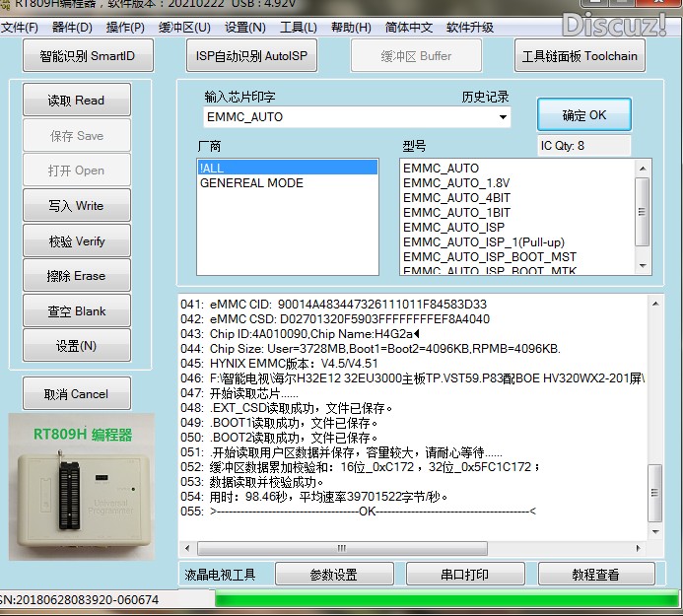Confirm chip selection with OK

pyautogui.click(x=583, y=115)
